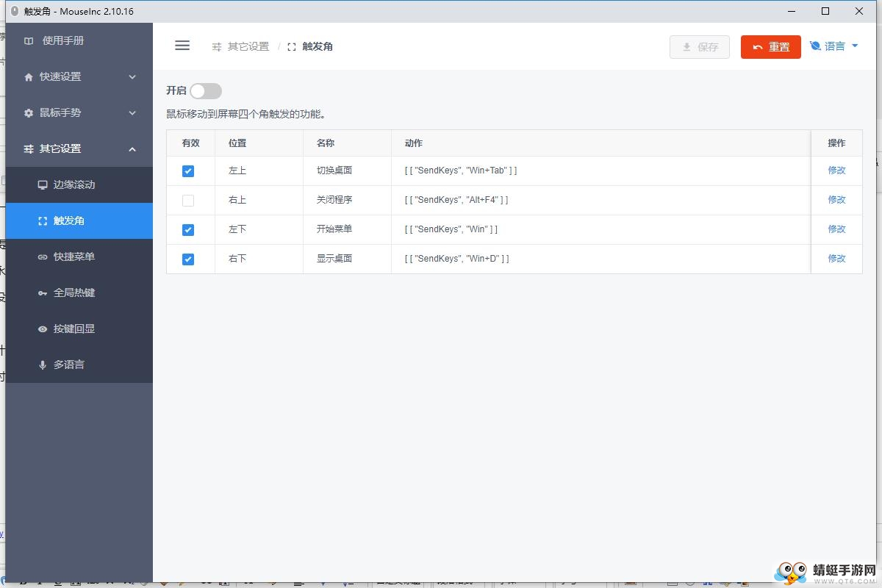Click the 其它设置 sliders icon in sidebar
Viewport: 882px width, 588px height.
point(29,149)
